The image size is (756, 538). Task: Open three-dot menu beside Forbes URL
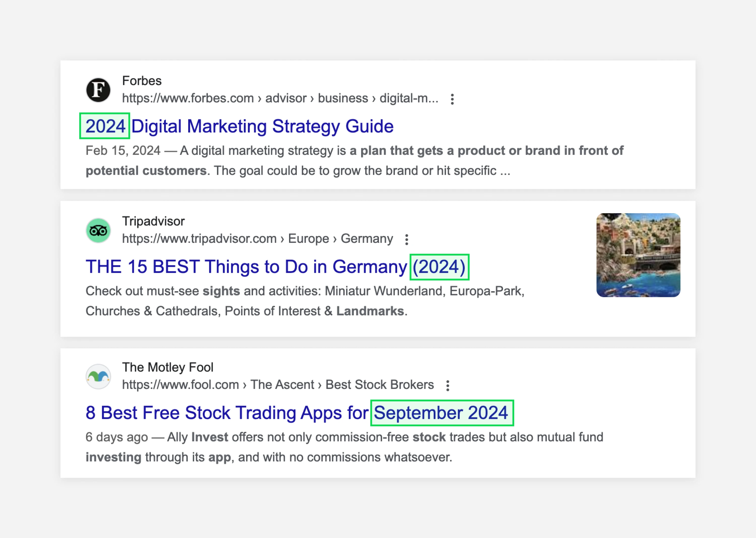tap(452, 99)
